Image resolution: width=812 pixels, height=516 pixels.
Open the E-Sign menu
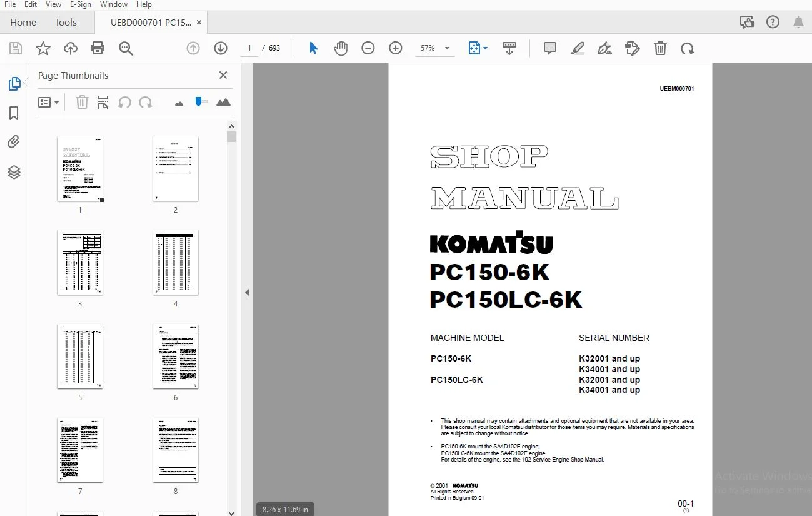click(x=81, y=4)
